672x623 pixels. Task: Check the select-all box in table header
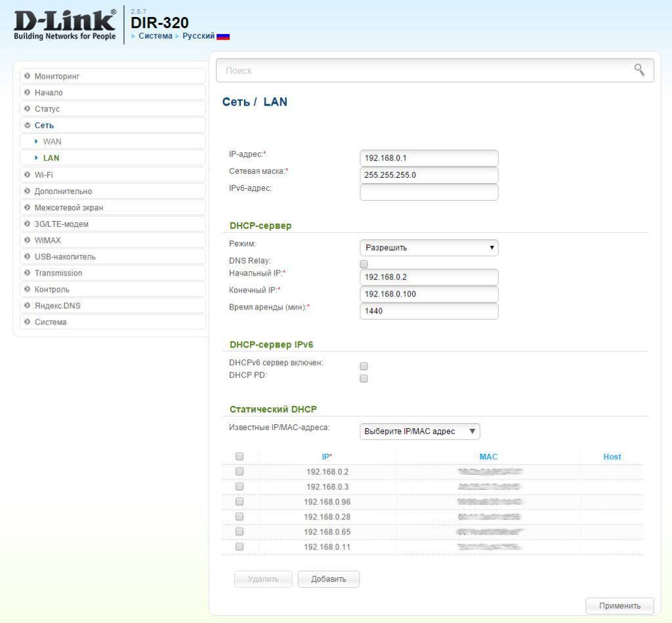click(240, 456)
